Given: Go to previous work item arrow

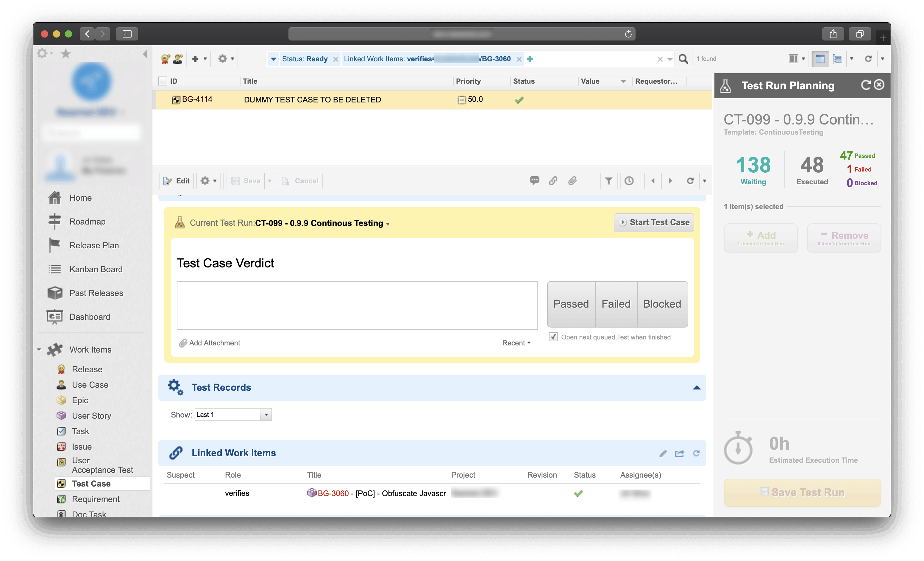Looking at the screenshot, I should (653, 181).
